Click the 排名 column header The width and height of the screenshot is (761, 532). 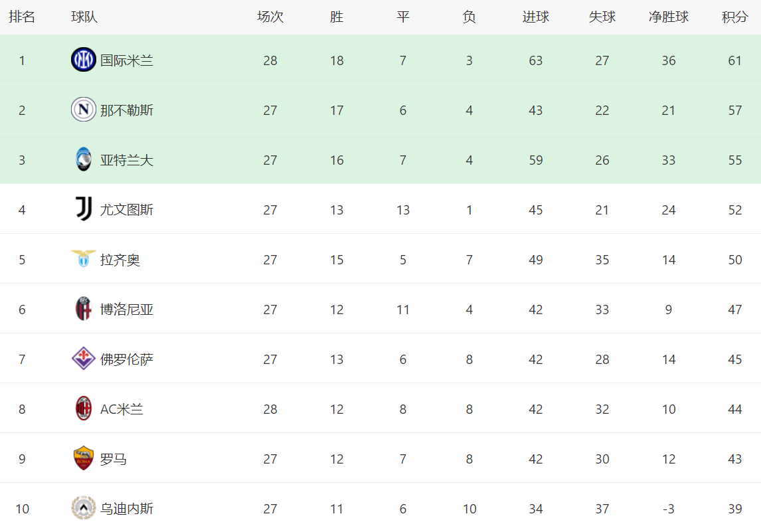[22, 17]
